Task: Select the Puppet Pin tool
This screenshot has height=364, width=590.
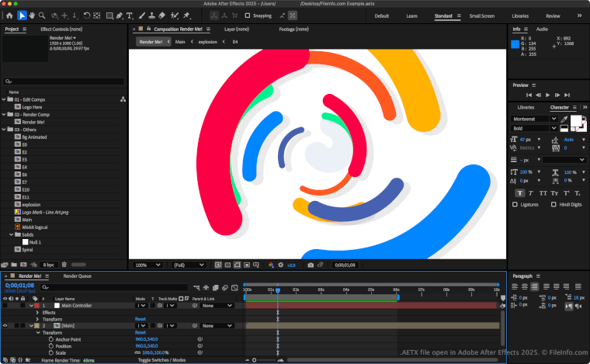Action: point(186,16)
